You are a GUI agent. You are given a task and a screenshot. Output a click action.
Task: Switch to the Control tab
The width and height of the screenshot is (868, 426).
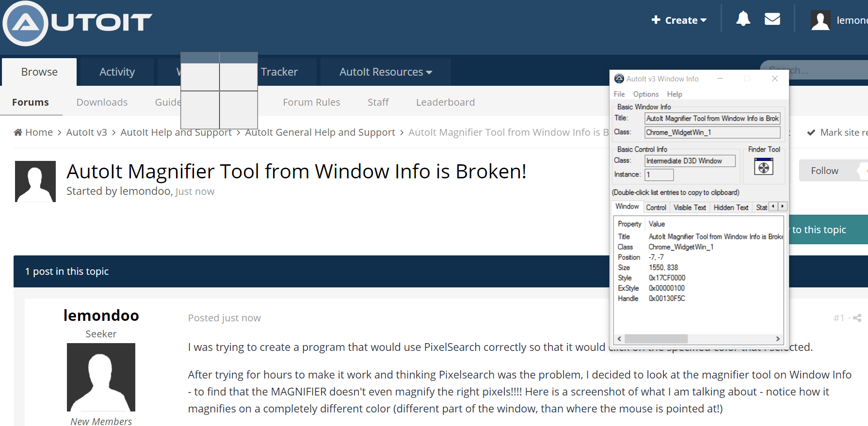coord(656,207)
